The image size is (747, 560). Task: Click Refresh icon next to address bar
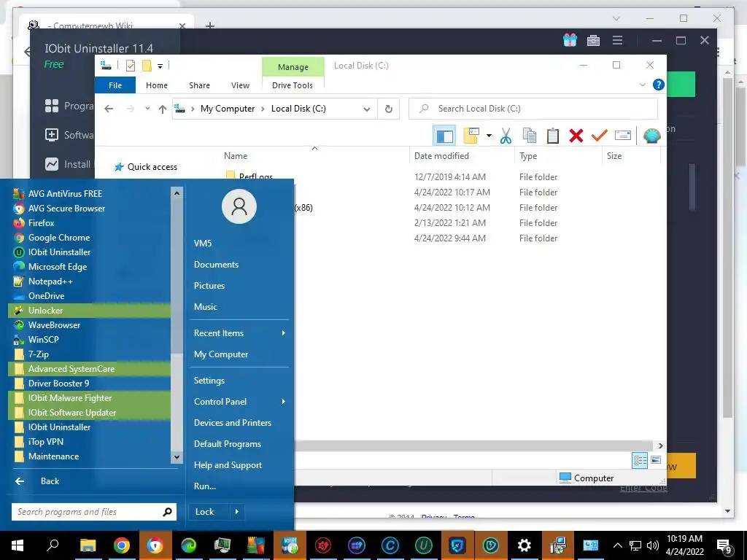coord(388,109)
